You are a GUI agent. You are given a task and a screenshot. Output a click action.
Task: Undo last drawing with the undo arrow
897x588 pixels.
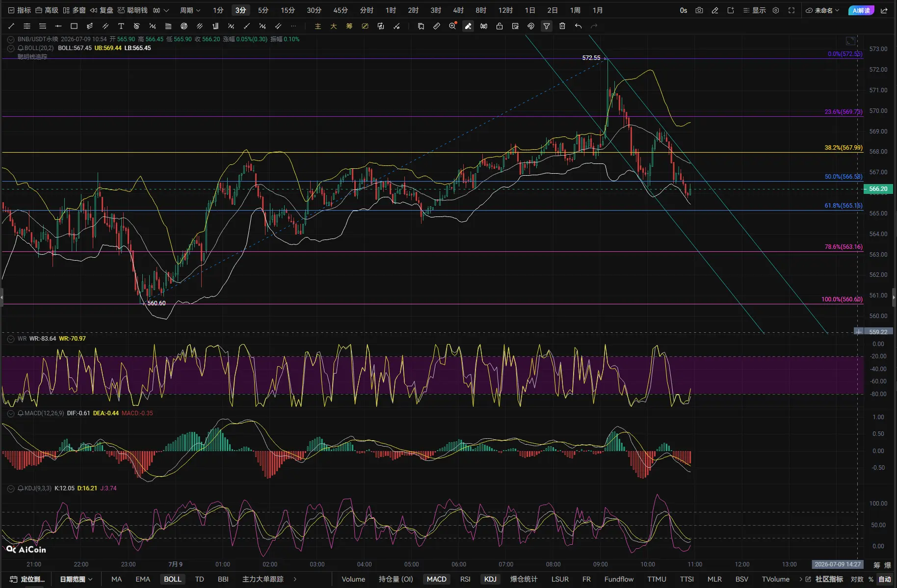(x=578, y=26)
